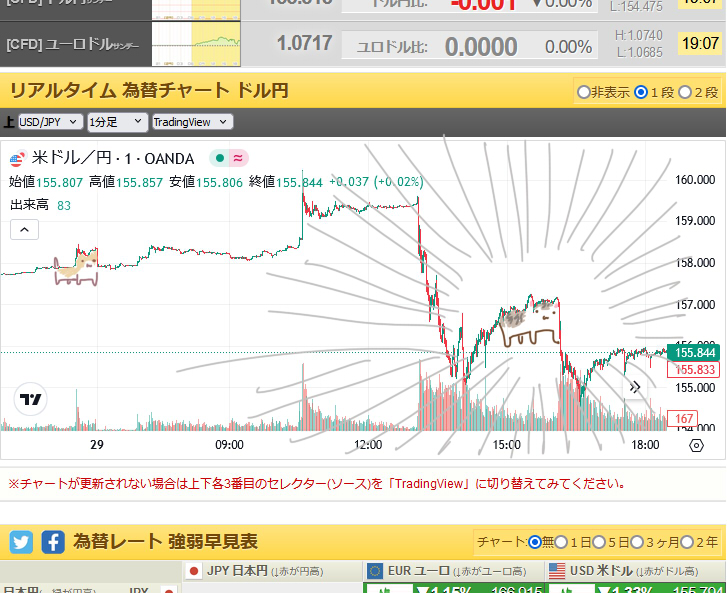727x593 pixels.
Task: Click the green market status dot
Action: click(x=220, y=159)
